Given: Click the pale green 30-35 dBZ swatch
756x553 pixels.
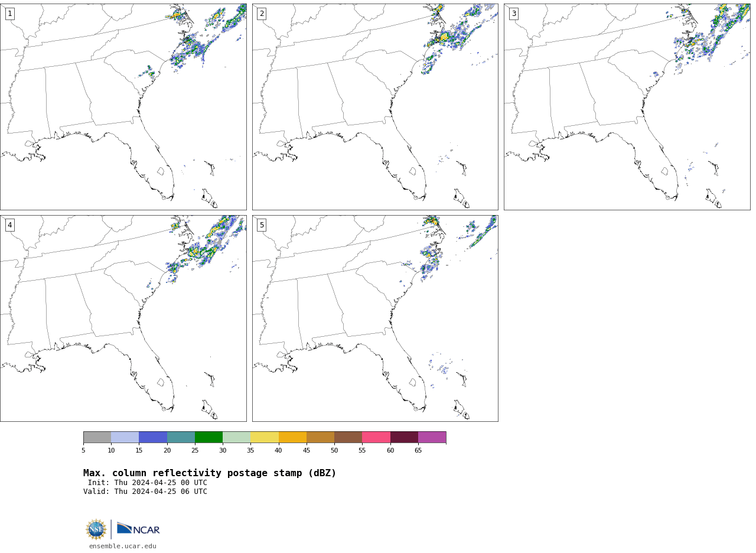Looking at the screenshot, I should tap(237, 437).
